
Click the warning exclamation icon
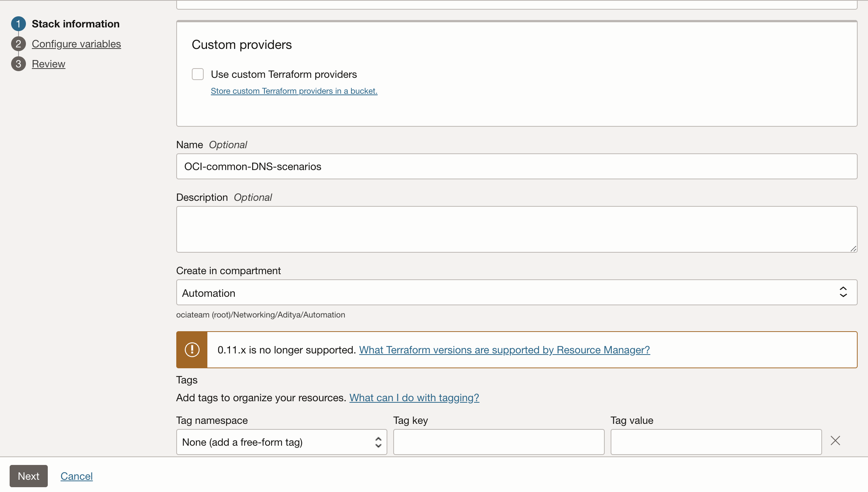coord(192,350)
